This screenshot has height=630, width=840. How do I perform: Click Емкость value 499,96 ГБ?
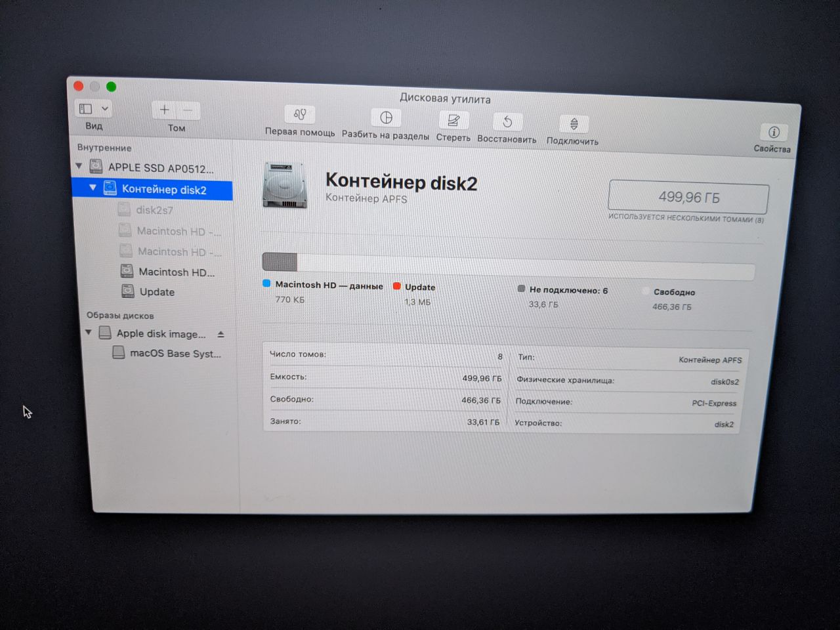[x=482, y=378]
